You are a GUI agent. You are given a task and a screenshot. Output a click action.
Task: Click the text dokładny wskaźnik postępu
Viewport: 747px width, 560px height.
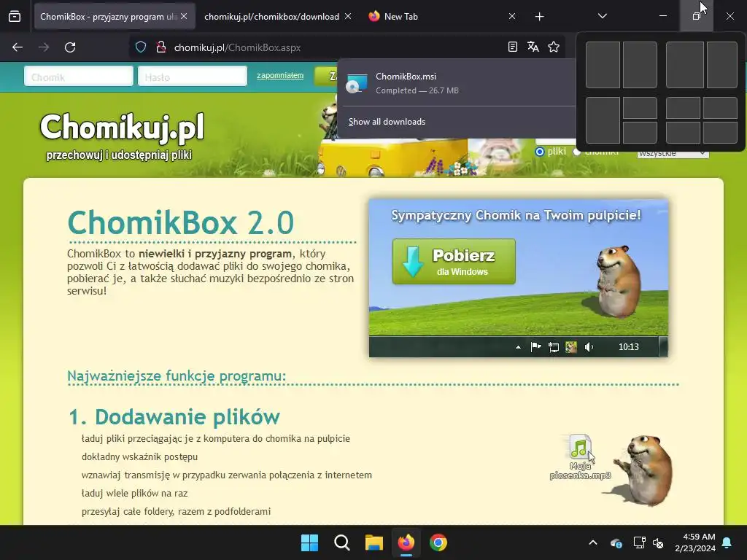tap(139, 456)
